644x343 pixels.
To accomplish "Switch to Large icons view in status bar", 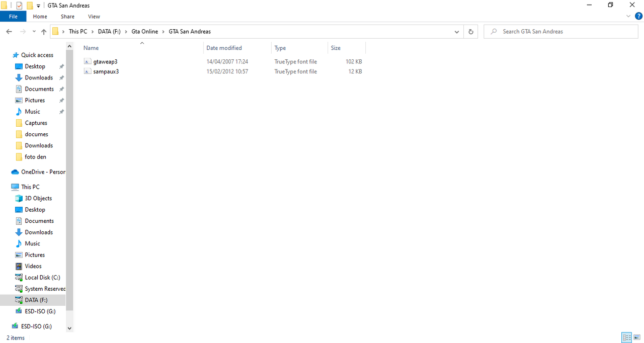I will coord(637,337).
